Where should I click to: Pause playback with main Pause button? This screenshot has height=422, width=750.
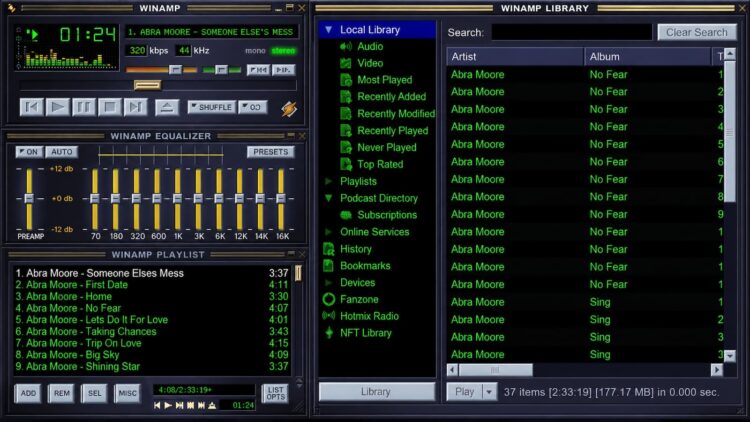coord(84,107)
